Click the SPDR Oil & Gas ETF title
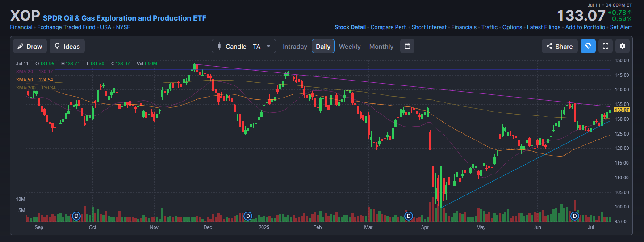Screen dimensions: 644x242 [125, 18]
